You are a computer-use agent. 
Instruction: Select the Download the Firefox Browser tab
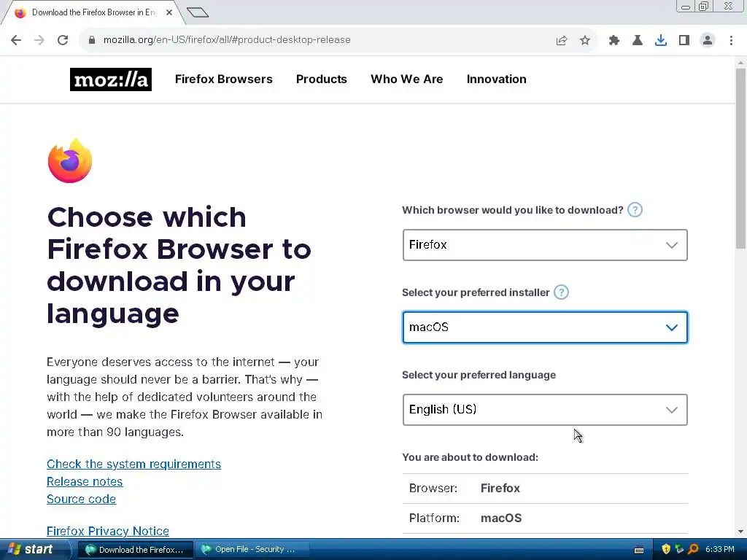pyautogui.click(x=93, y=12)
